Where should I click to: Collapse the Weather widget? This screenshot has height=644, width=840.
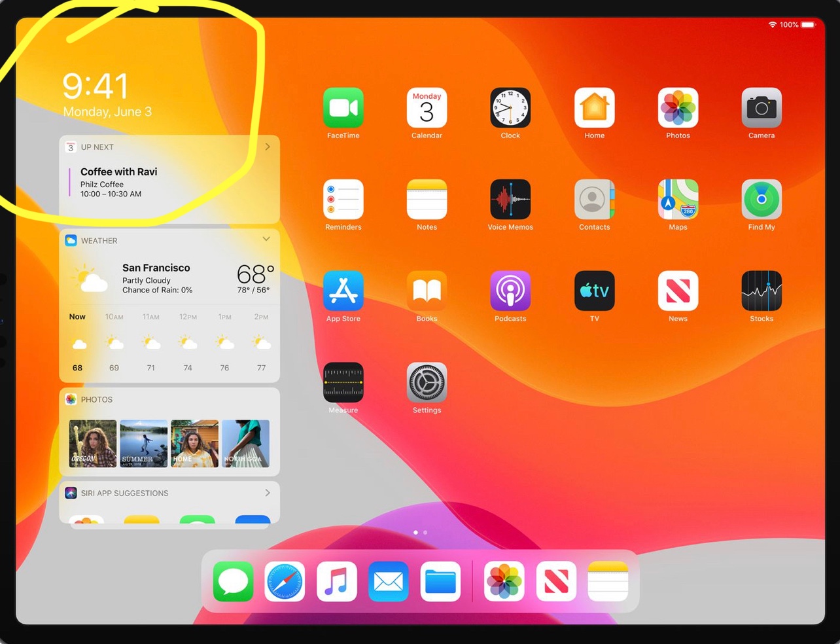click(266, 240)
